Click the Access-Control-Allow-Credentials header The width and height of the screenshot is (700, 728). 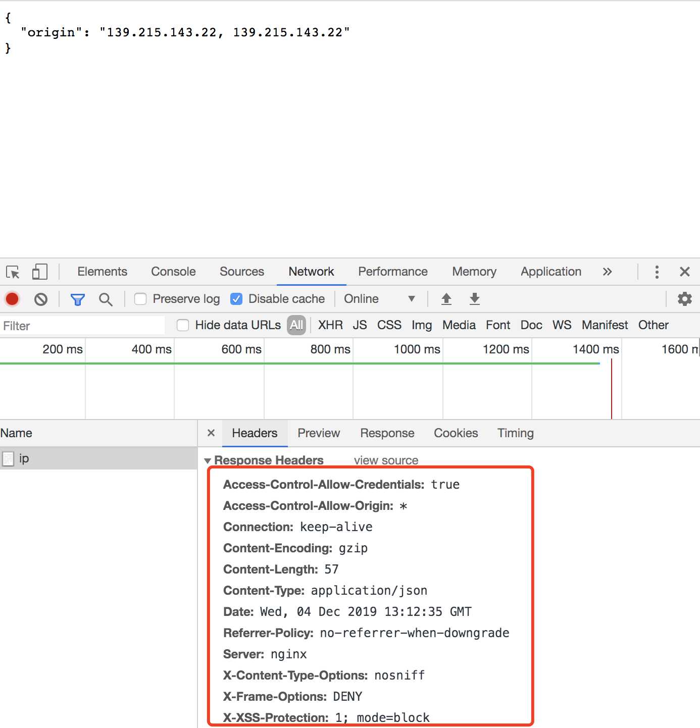[341, 485]
